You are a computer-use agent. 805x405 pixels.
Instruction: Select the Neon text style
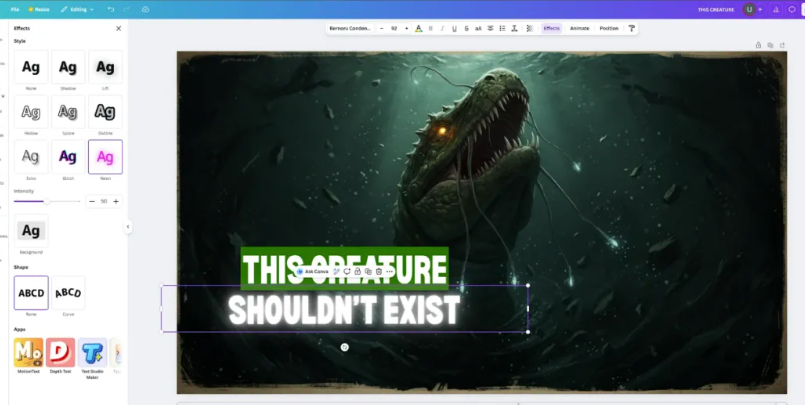[105, 157]
